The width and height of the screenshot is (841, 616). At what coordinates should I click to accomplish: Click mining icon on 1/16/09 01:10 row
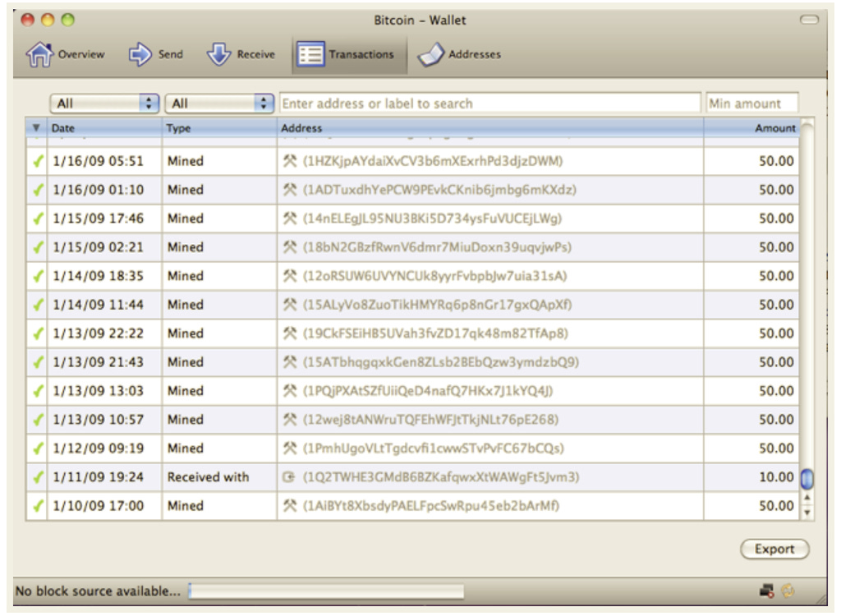tap(290, 190)
